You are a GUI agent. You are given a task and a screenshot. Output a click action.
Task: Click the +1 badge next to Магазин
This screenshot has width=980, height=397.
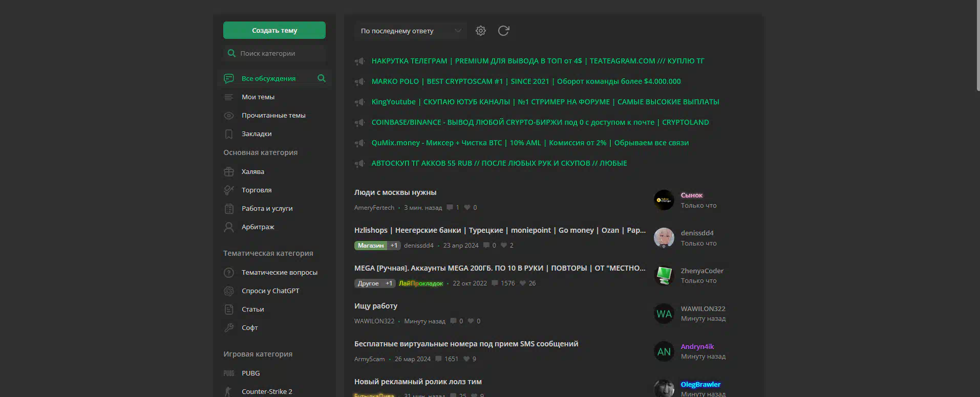[x=394, y=246]
